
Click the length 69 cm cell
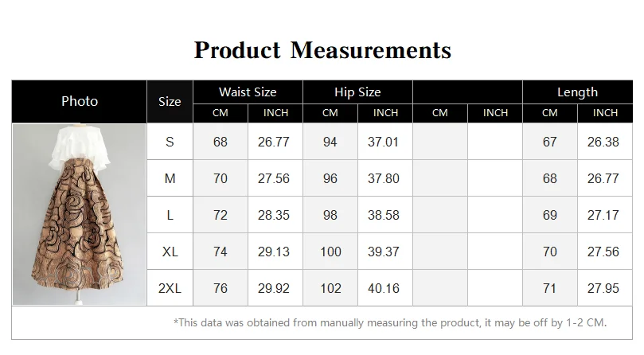point(550,215)
